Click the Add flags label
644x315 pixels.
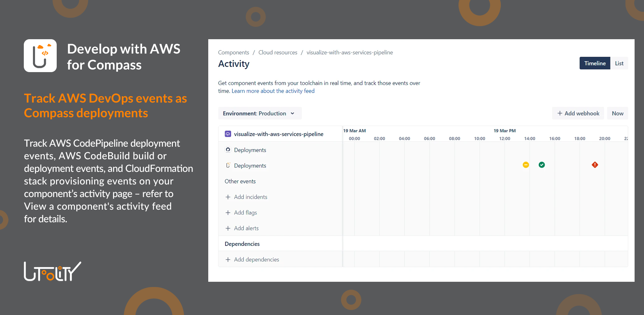pos(245,213)
